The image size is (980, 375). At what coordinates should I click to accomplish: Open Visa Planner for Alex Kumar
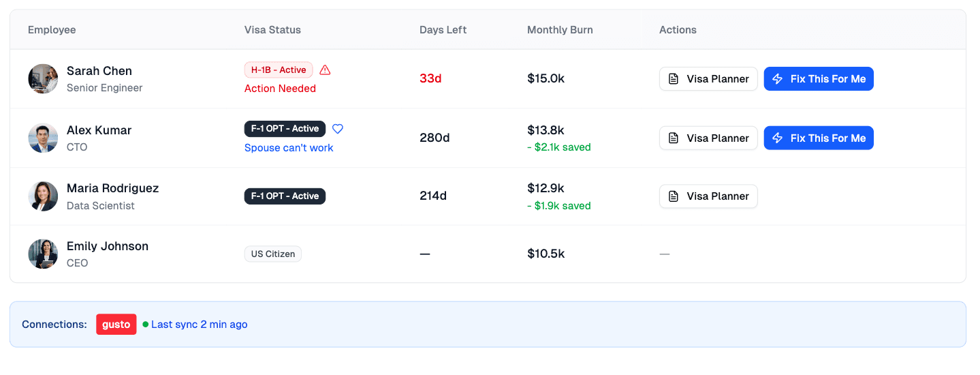point(708,138)
